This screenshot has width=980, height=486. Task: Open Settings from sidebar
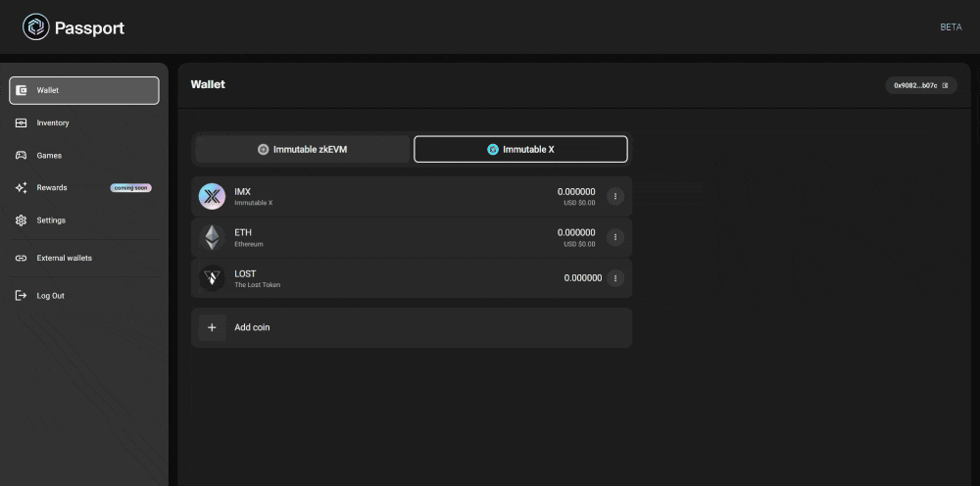[x=83, y=220]
